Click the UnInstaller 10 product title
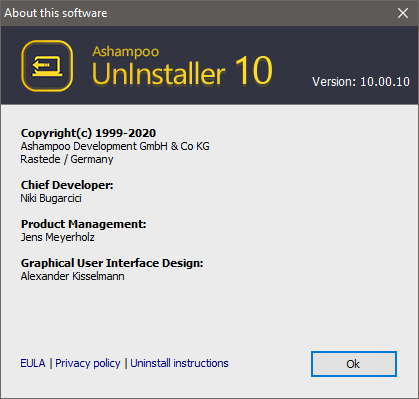This screenshot has width=419, height=399. point(182,71)
